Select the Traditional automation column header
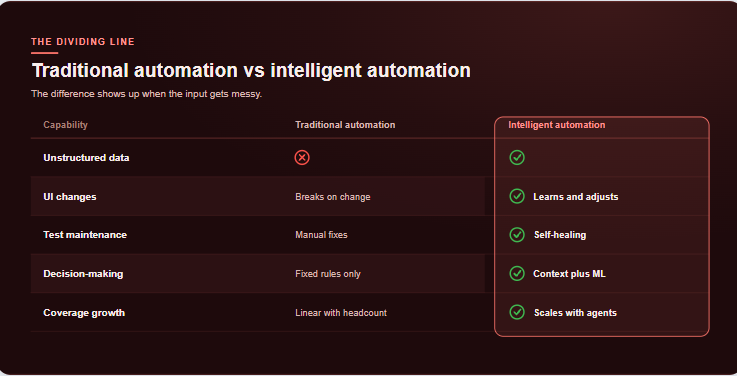The image size is (737, 376). (x=345, y=125)
